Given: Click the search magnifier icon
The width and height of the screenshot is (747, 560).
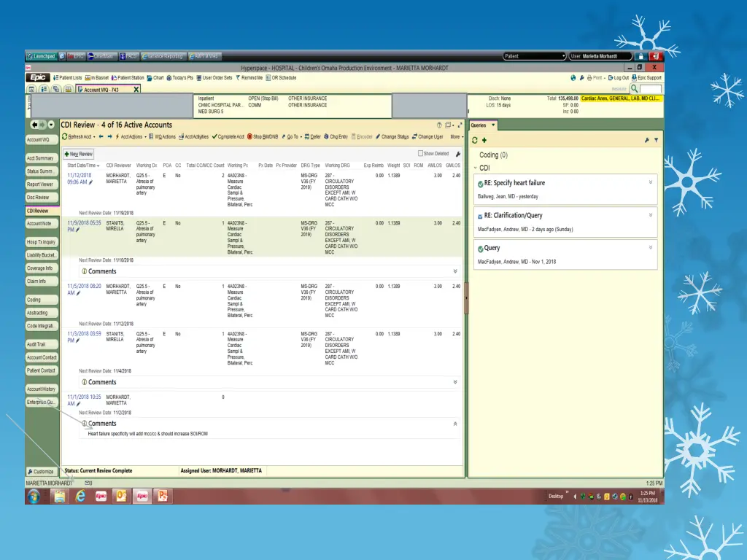Looking at the screenshot, I should (634, 88).
